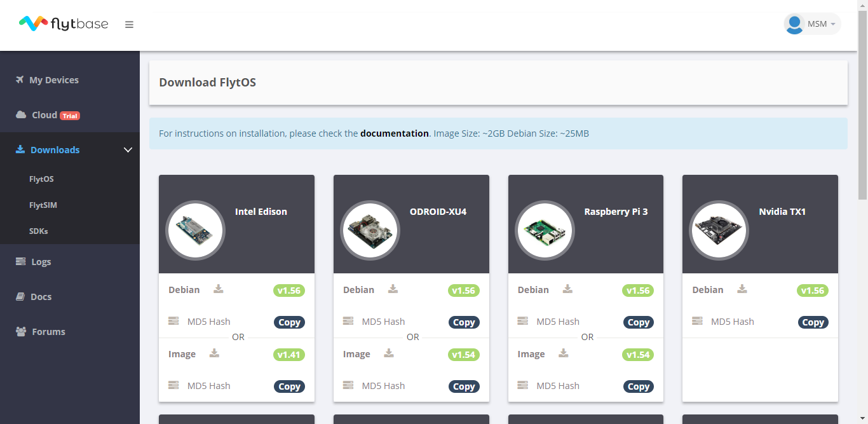Click the Raspberry Pi 3 board thumbnail

545,230
